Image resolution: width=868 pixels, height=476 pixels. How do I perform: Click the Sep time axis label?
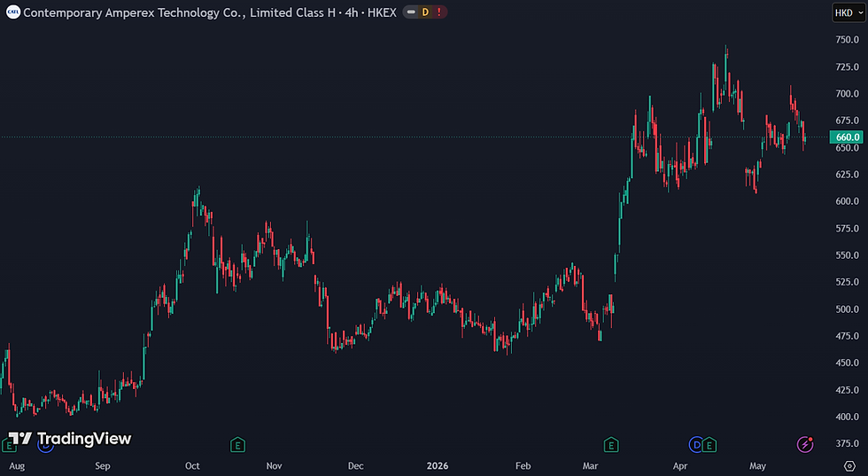[x=103, y=466]
